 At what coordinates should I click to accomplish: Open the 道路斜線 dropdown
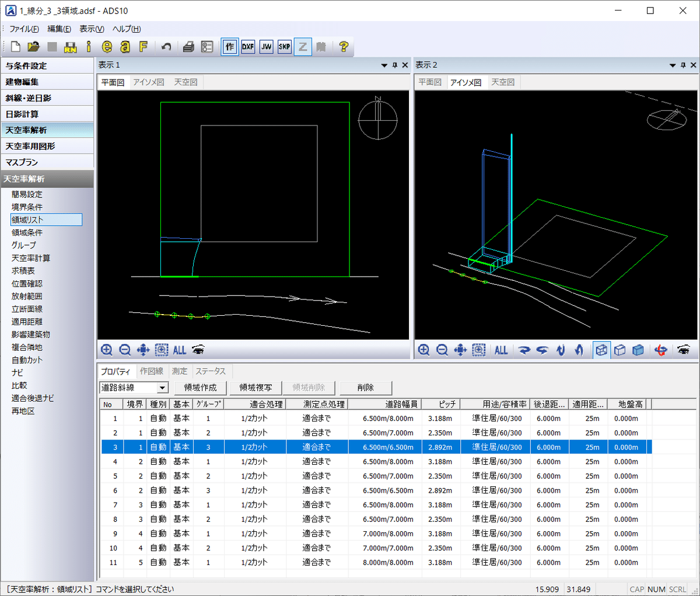pyautogui.click(x=163, y=388)
